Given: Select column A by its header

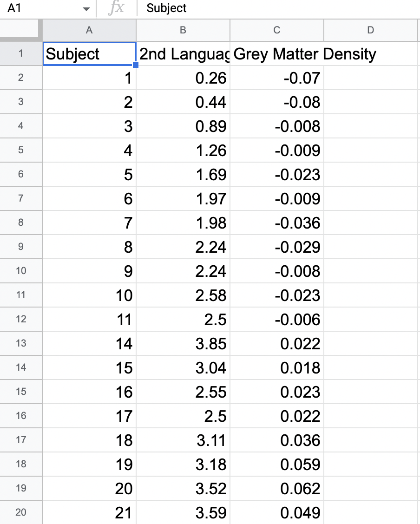Looking at the screenshot, I should coord(89,30).
